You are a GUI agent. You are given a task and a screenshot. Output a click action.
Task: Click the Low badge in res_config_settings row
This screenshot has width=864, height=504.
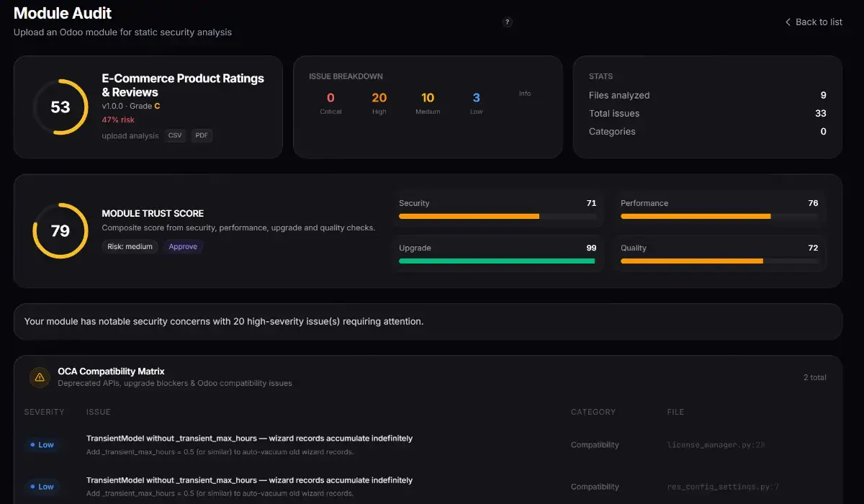(42, 487)
